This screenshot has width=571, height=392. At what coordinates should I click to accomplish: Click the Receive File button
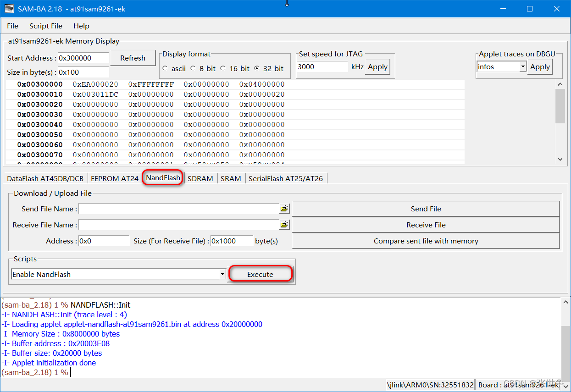426,225
